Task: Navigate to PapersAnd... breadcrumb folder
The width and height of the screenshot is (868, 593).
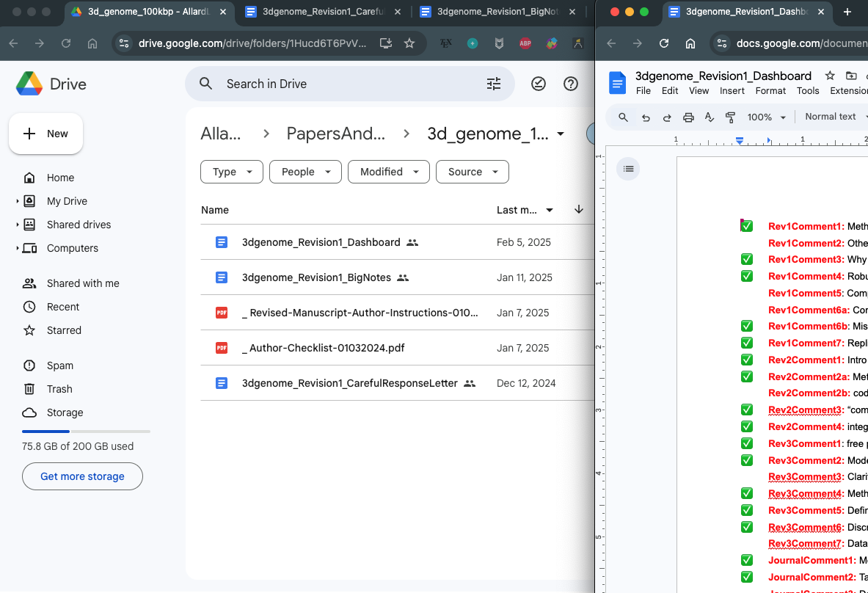Action: click(x=335, y=134)
